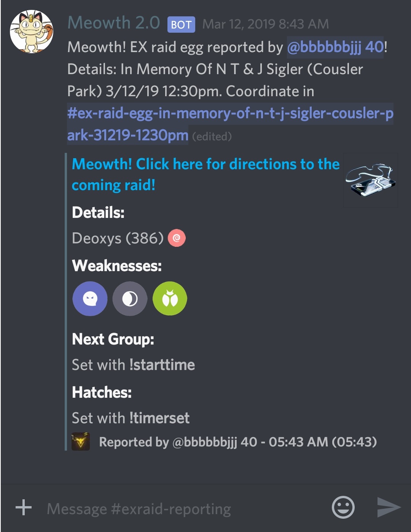Open the EX raid pass thumbnail image

pyautogui.click(x=370, y=179)
